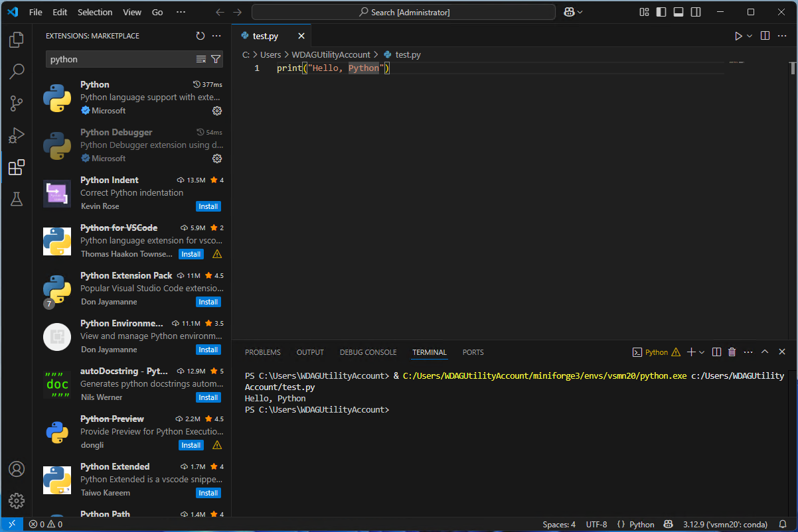
Task: Clear extensions search results
Action: tap(201, 59)
